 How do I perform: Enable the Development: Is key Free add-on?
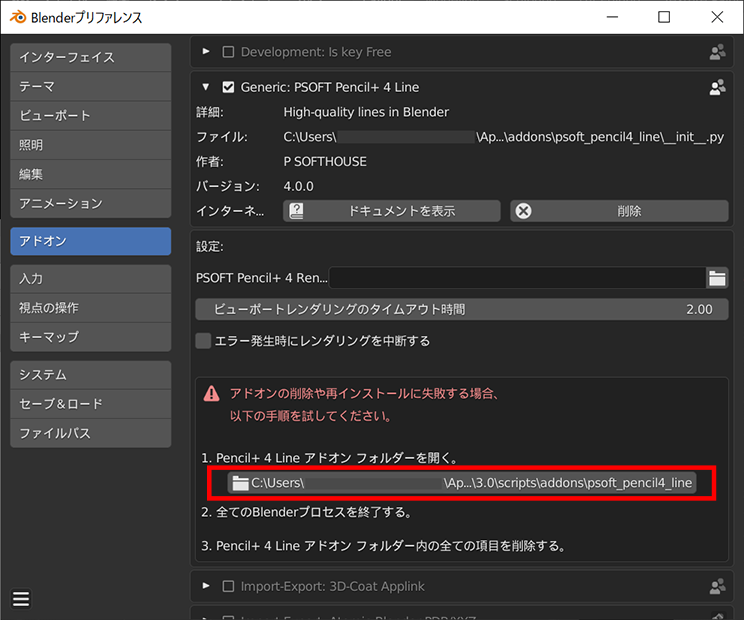coord(228,52)
